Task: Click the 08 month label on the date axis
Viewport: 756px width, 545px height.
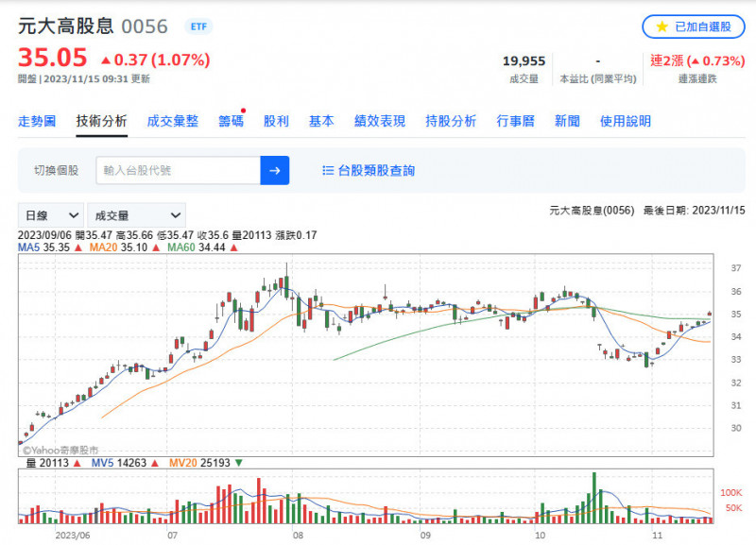Action: [x=298, y=536]
